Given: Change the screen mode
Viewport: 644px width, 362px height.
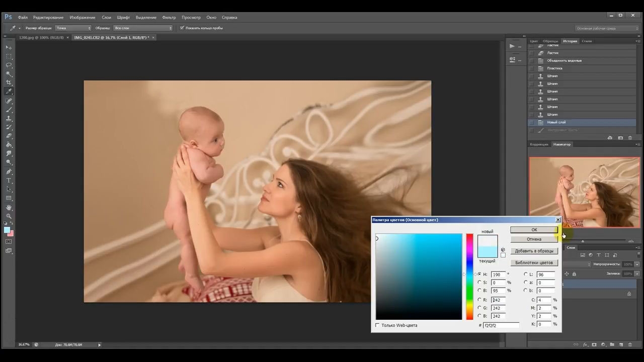Looking at the screenshot, I should point(9,251).
